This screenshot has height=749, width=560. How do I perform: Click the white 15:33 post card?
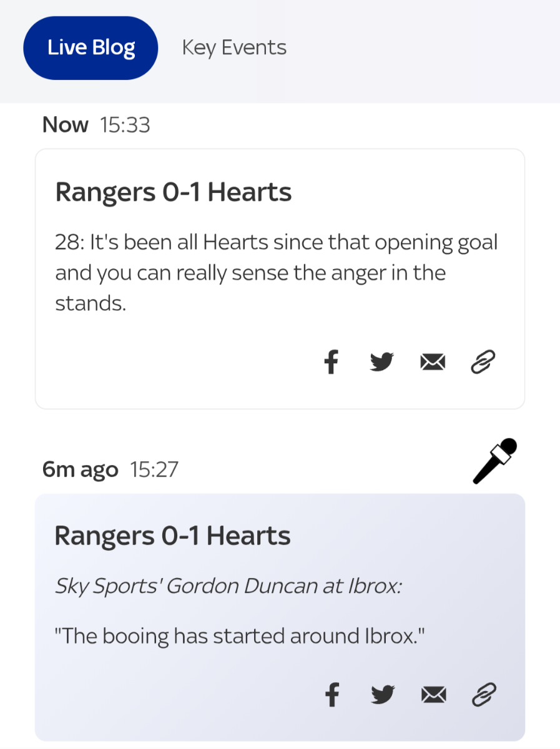point(280,279)
